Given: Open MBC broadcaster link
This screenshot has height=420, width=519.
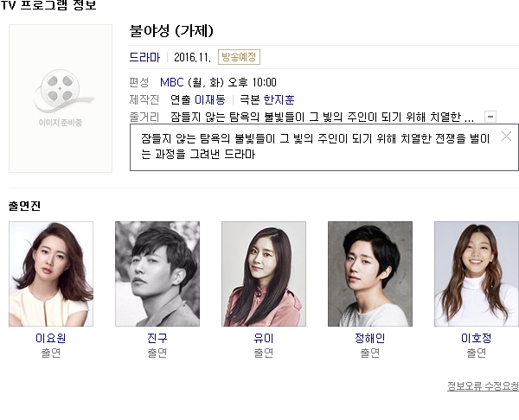Looking at the screenshot, I should pyautogui.click(x=172, y=82).
